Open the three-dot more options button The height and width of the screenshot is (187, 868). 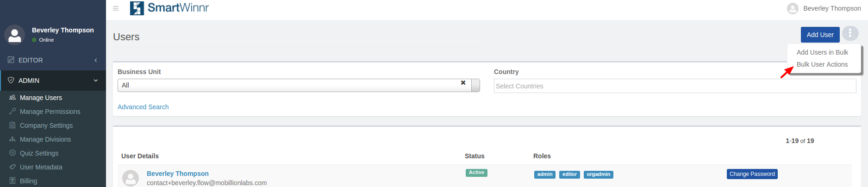[x=850, y=33]
